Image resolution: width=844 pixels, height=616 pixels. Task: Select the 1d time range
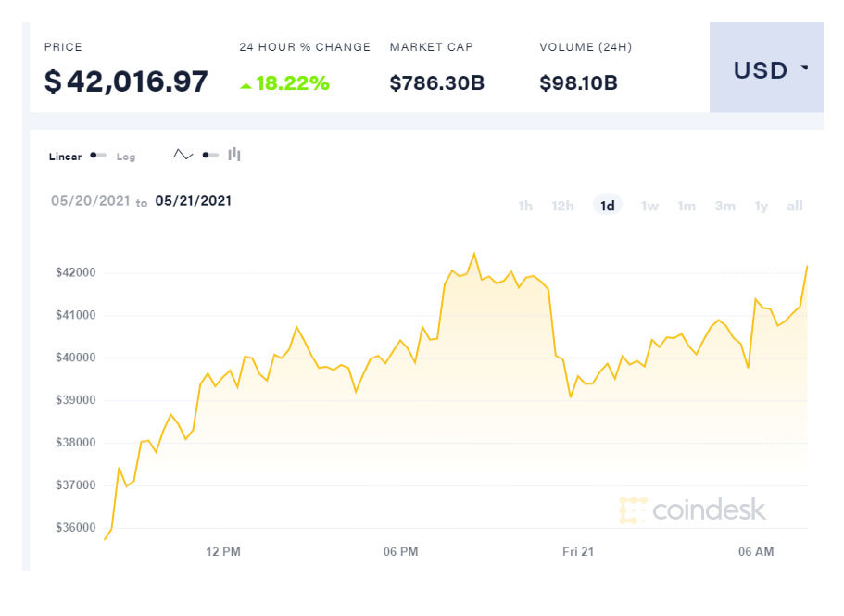pyautogui.click(x=608, y=206)
